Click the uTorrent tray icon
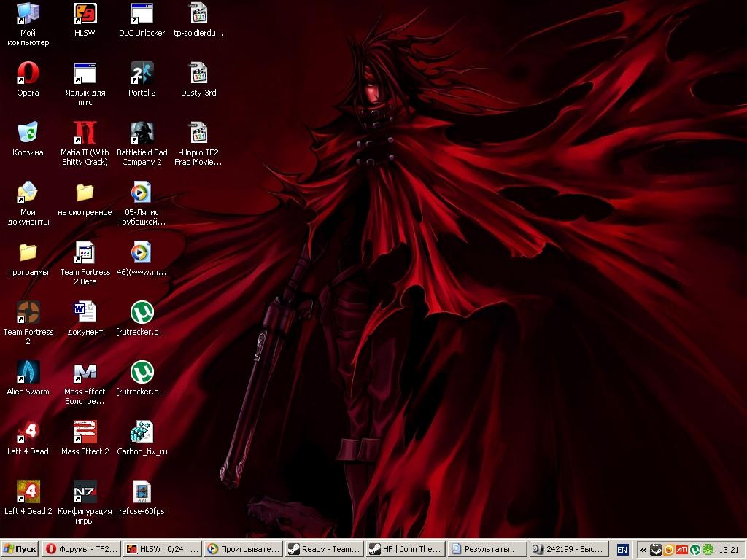 click(x=694, y=550)
